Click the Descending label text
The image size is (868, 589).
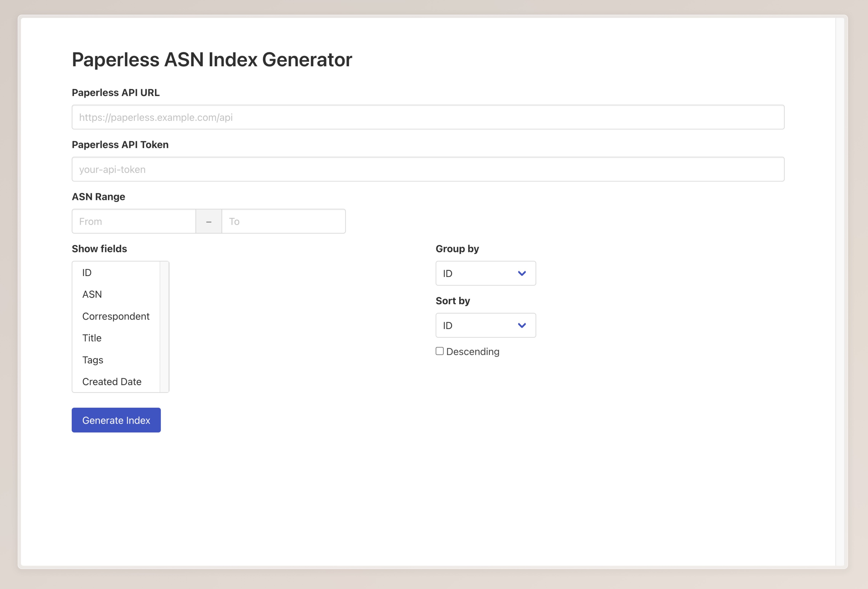[x=473, y=352]
